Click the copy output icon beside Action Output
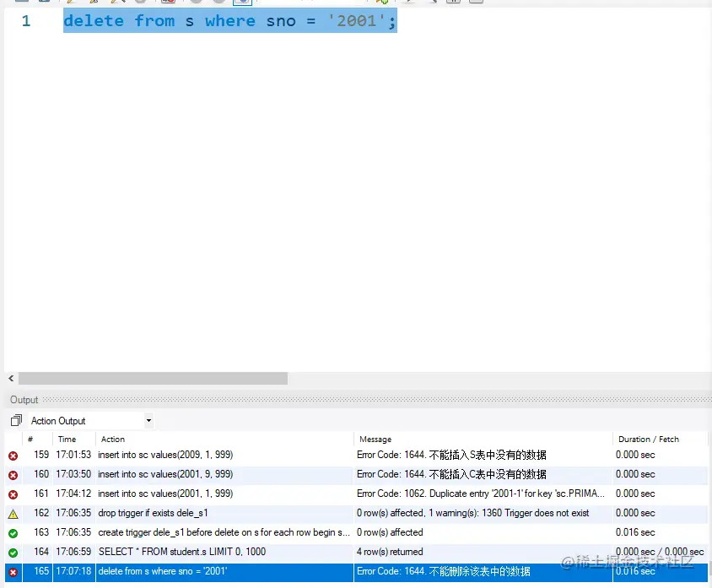This screenshot has height=588, width=712. (x=16, y=420)
